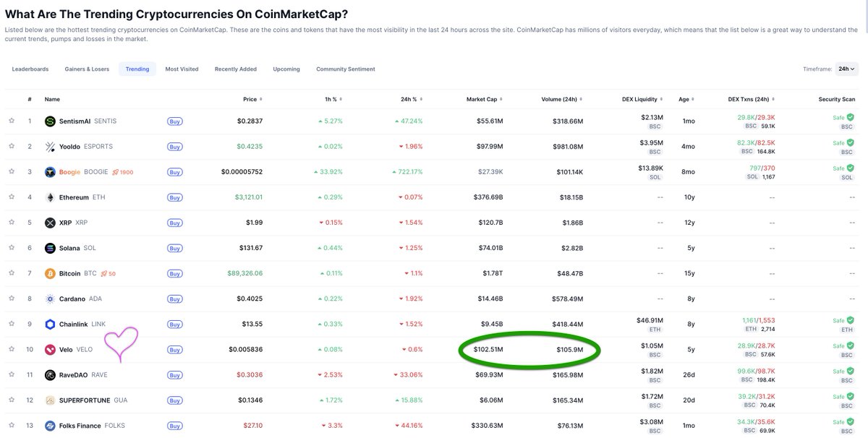Star Velo to add to watchlist
Image resolution: width=868 pixels, height=438 pixels.
[12, 349]
